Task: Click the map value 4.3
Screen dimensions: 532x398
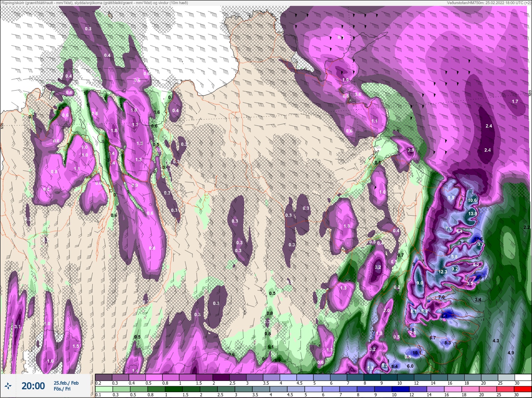Action: coord(495,341)
